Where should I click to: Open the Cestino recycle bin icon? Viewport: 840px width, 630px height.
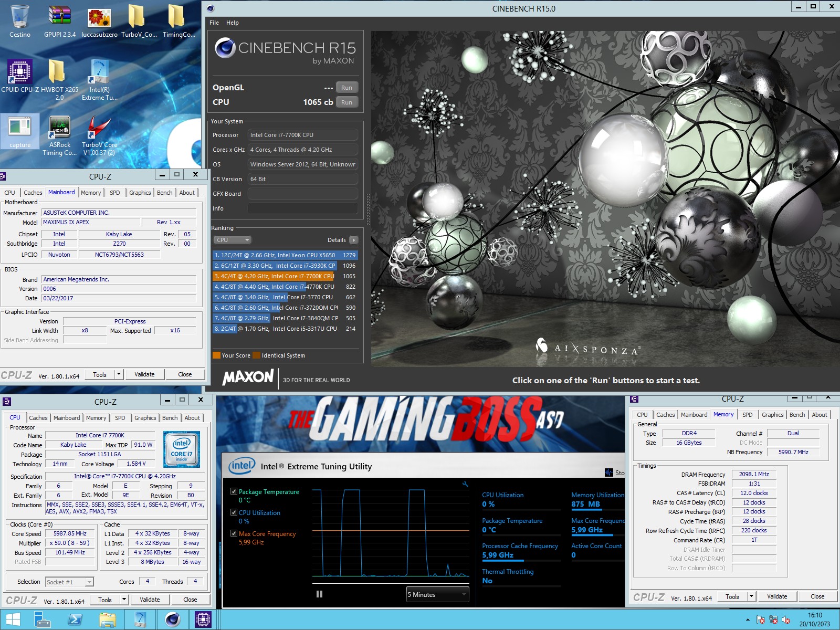pos(19,21)
